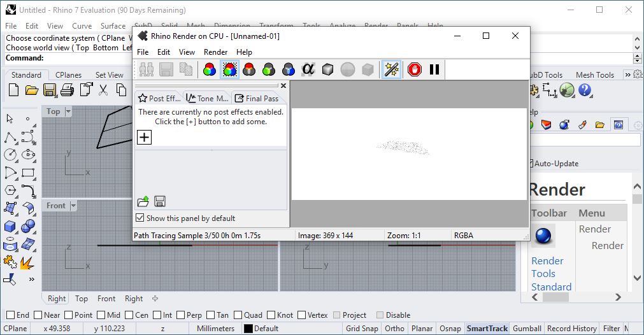Viewport: 644px width, 335px height.
Task: Enable Near osnap checkbox
Action: point(38,315)
